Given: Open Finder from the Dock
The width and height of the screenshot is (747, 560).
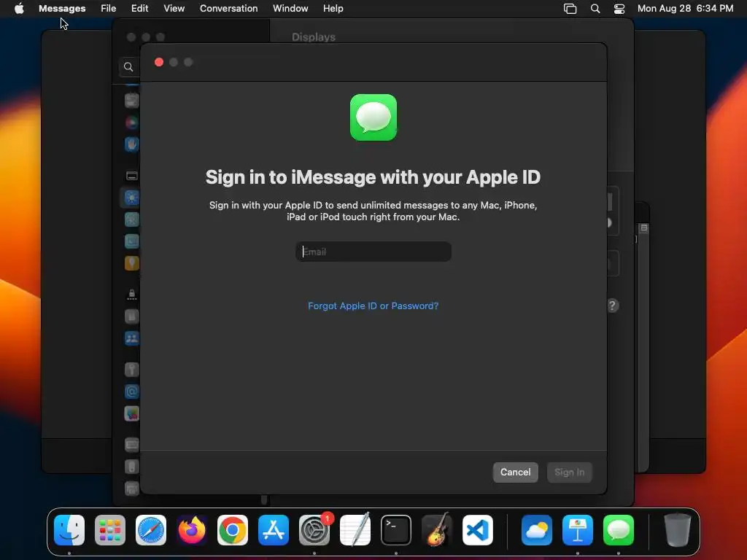Looking at the screenshot, I should (x=69, y=530).
